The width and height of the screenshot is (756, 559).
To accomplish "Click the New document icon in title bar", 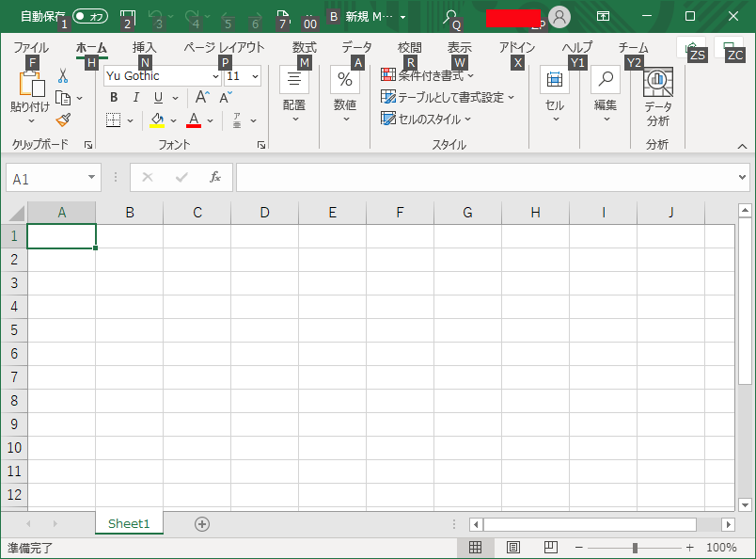I will (x=282, y=17).
